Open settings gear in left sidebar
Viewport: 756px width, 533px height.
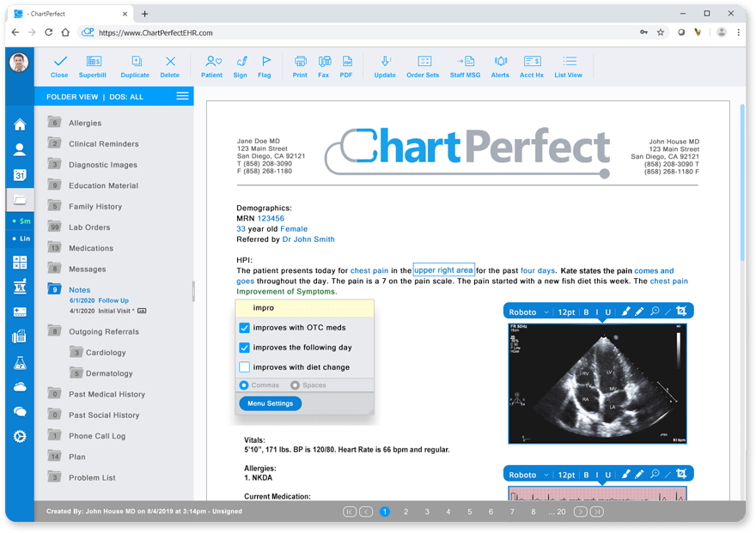coord(20,437)
